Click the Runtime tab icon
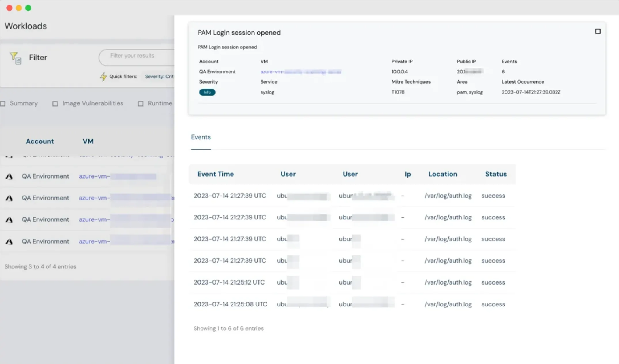Screen dimensions: 619x364 pos(140,104)
